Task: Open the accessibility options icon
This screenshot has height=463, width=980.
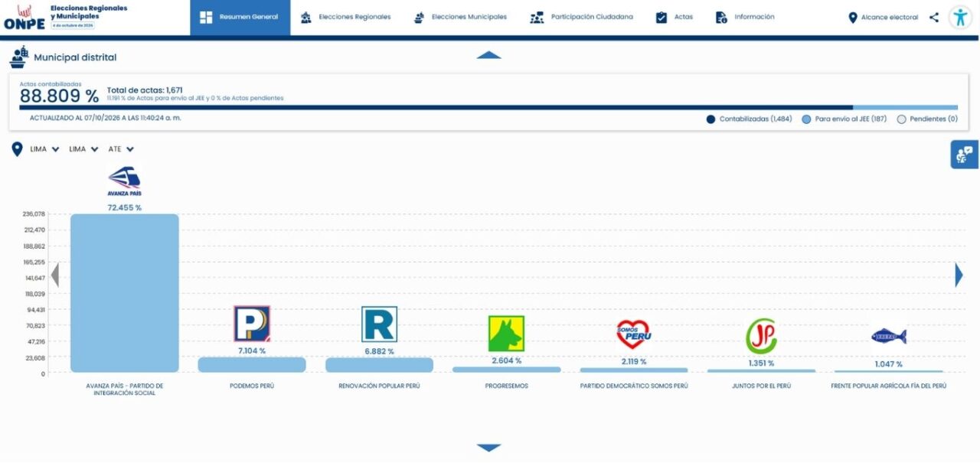Action: 960,17
